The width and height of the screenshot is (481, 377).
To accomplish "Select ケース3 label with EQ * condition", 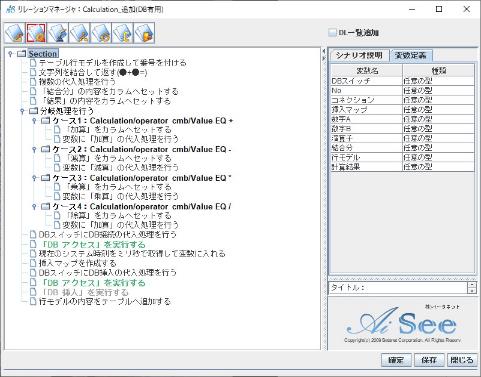I will click(141, 178).
